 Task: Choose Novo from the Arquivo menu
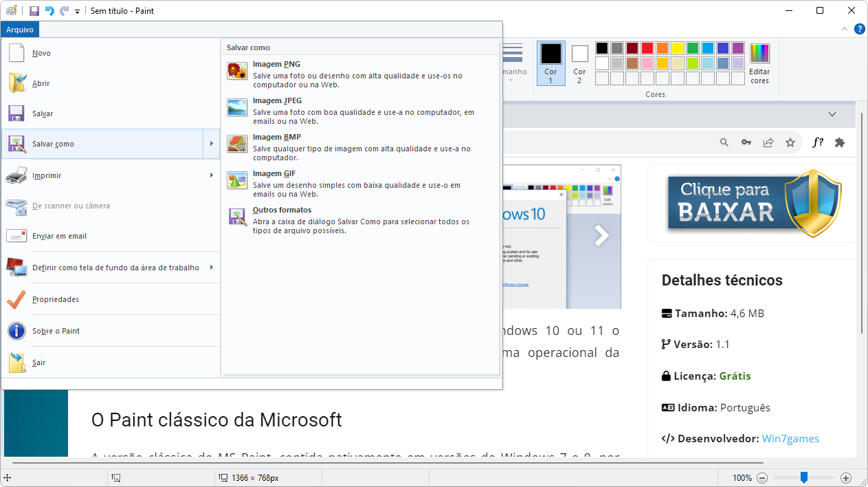111,53
